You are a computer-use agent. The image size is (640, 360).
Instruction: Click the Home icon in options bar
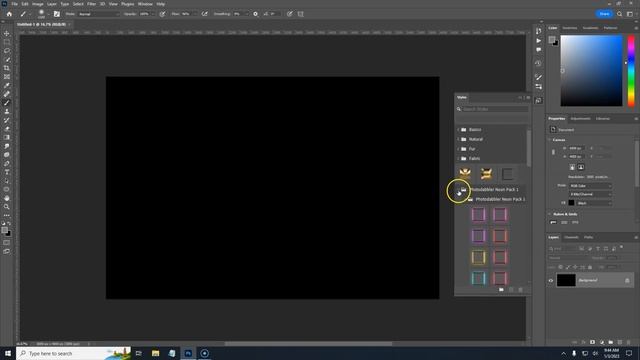pos(9,14)
